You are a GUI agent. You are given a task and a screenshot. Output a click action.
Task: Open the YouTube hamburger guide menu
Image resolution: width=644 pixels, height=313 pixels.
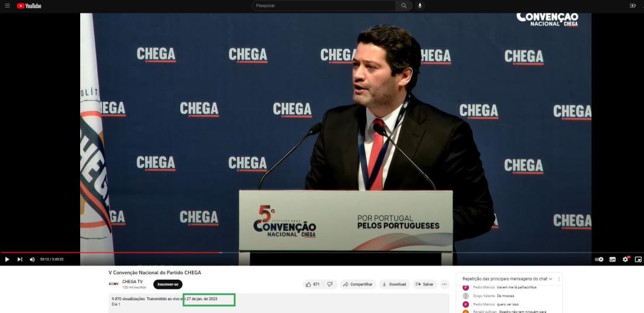tap(8, 6)
